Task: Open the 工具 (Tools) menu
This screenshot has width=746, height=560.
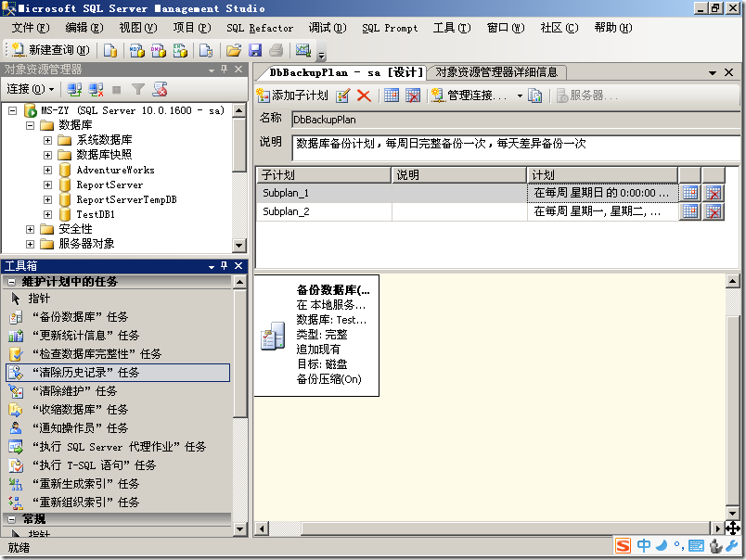Action: [451, 28]
